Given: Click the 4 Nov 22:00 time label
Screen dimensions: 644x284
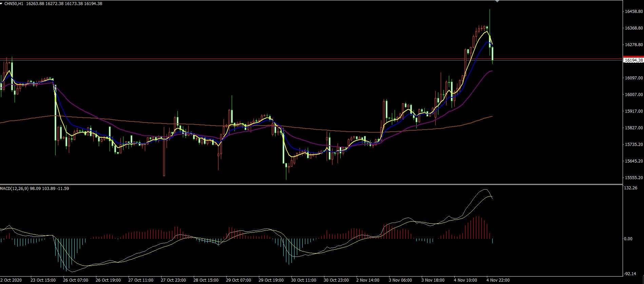Looking at the screenshot, I should (x=498, y=280).
